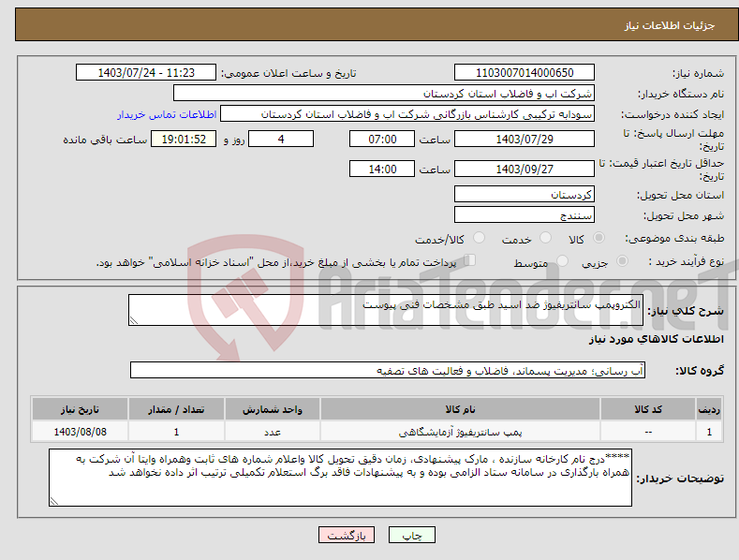739x560 pixels.
Task: Click the resize handle of description textarea
Action: coord(134,320)
